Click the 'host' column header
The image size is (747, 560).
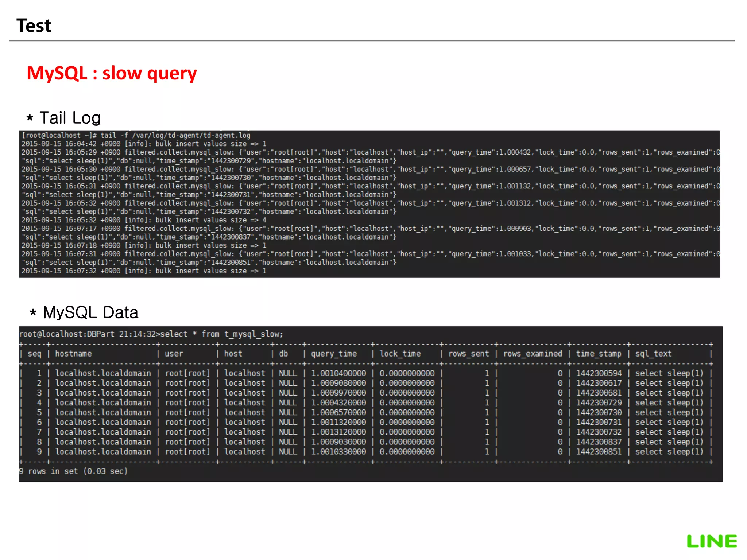[x=233, y=354]
